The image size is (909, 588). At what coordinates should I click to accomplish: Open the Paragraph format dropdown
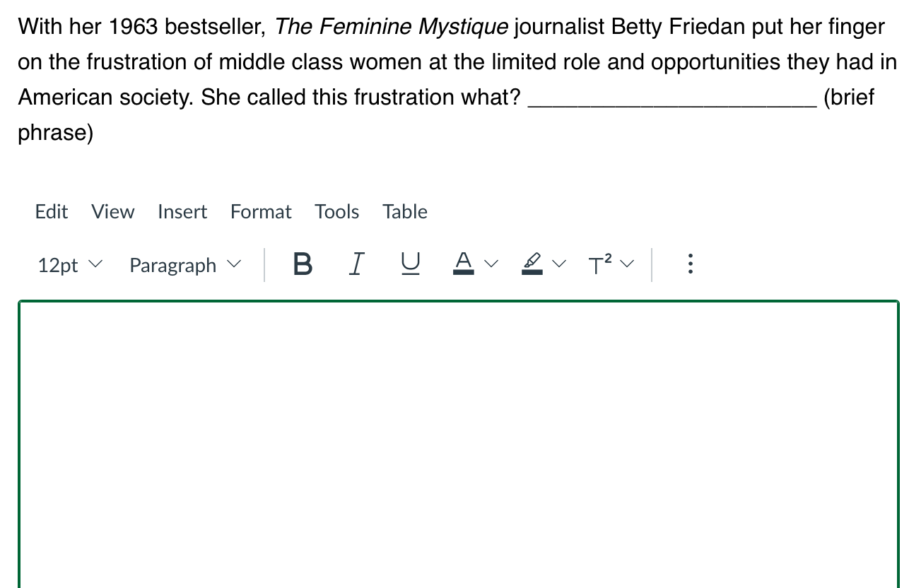[x=184, y=265]
